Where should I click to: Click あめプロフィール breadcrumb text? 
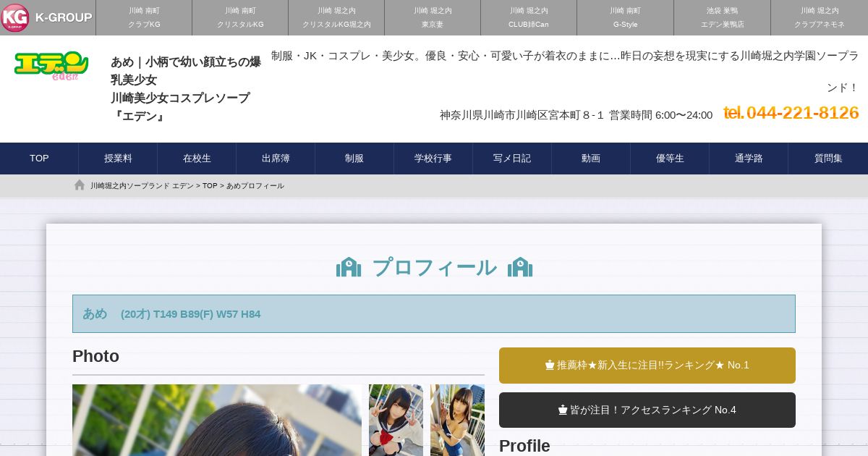255,186
